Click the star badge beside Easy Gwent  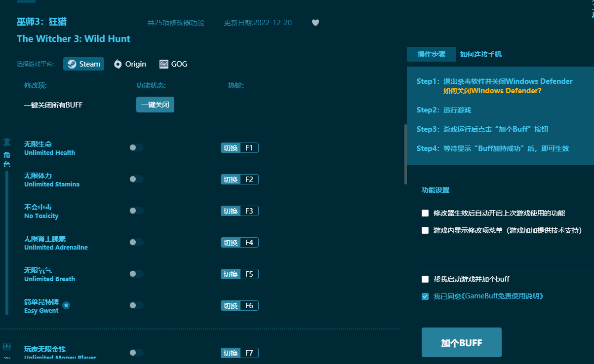66,305
